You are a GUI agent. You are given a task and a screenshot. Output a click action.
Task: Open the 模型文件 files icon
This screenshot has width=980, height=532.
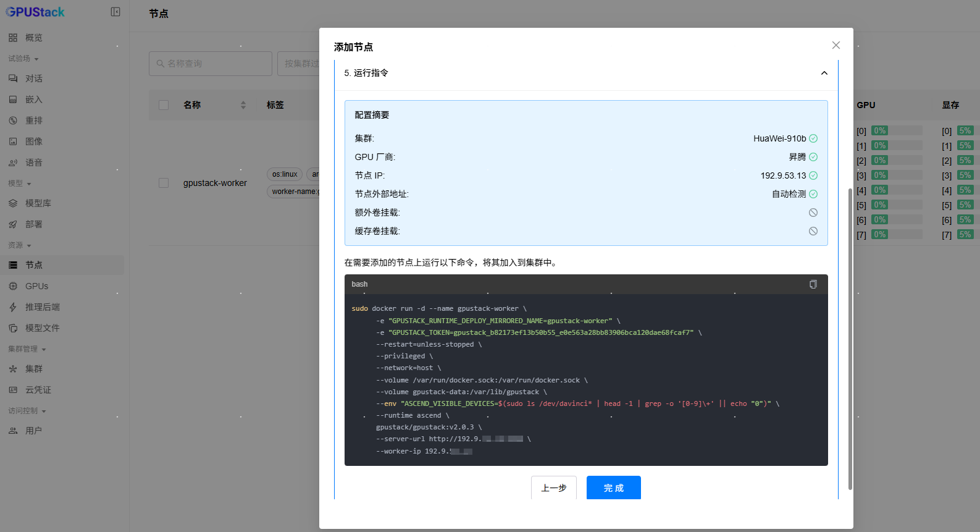point(13,328)
